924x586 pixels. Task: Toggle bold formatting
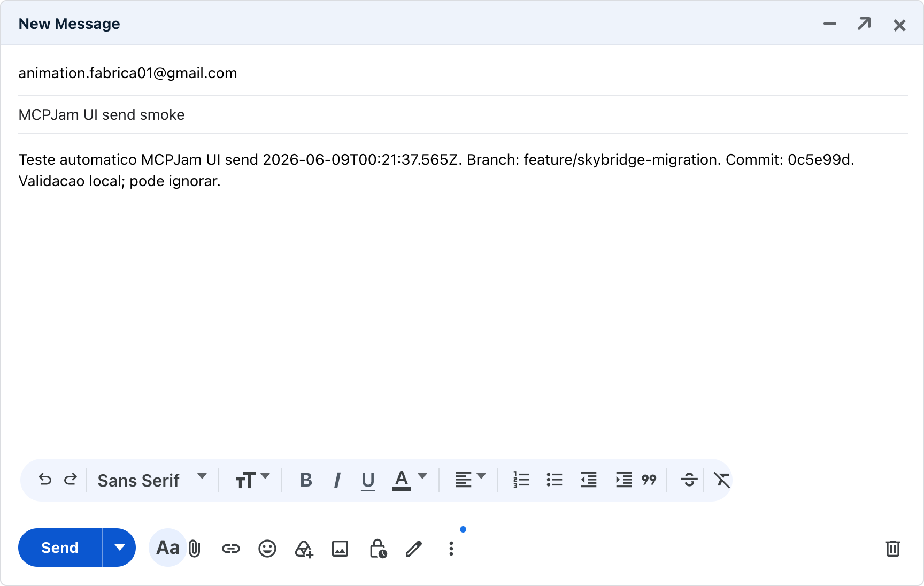(306, 480)
